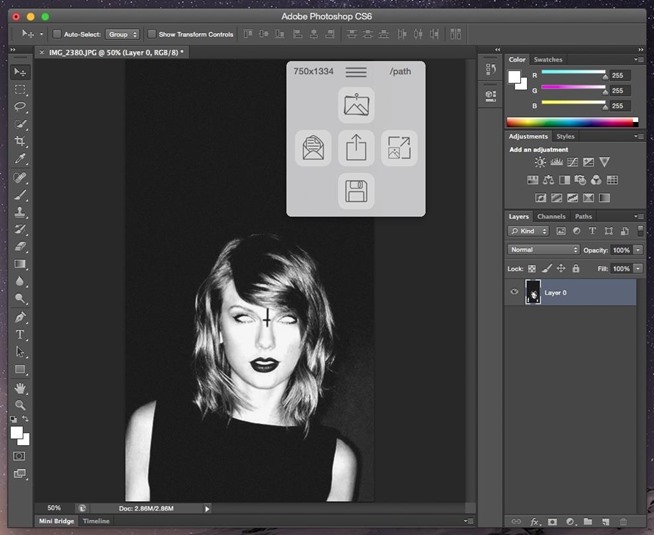
Task: Hide Layer 0 using eye icon
Action: 514,292
